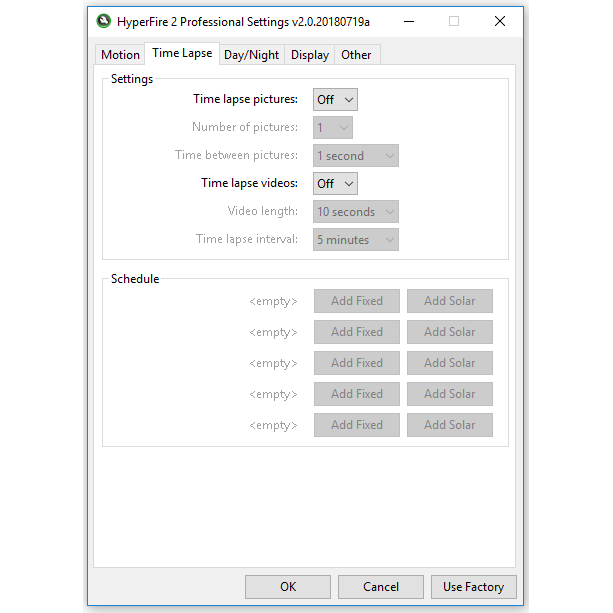The height and width of the screenshot is (613, 613).
Task: Confirm settings with the OK button
Action: (288, 587)
